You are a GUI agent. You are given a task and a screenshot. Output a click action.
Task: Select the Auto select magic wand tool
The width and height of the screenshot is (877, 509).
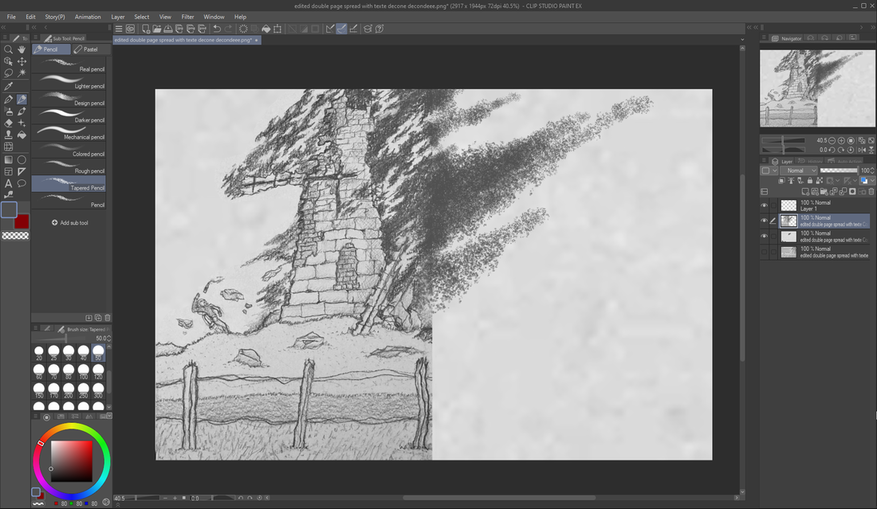[22, 73]
